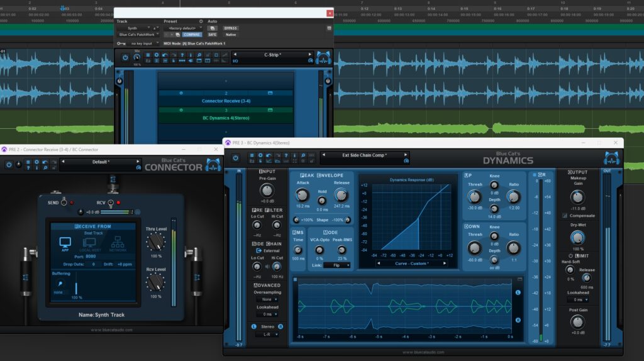The height and width of the screenshot is (361, 644).
Task: Open Connector plugin settings gear icon
Action: [36, 162]
